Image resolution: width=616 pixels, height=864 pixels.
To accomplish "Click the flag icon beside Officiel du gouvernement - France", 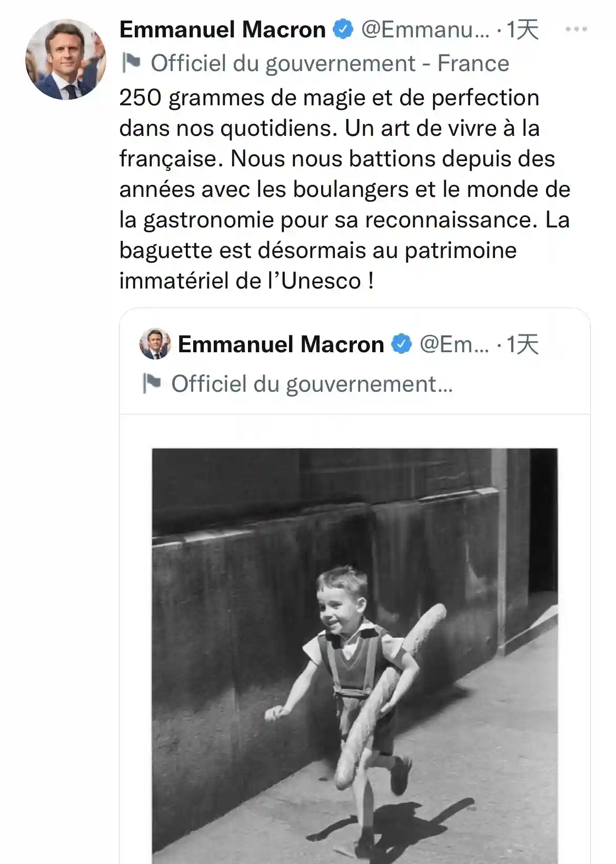I will coord(131,63).
